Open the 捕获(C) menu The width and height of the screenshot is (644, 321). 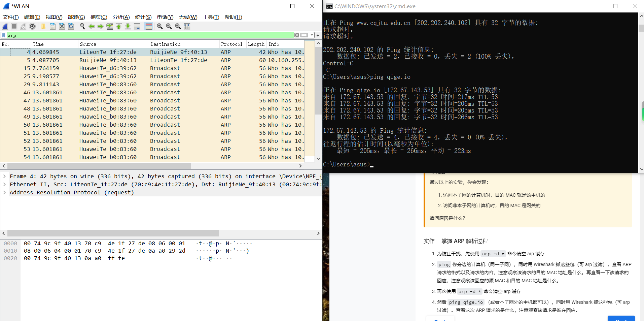click(99, 17)
